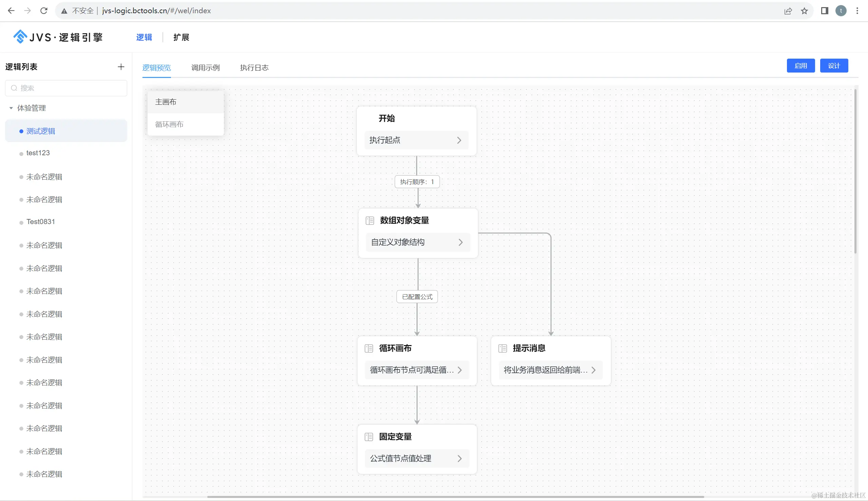Click the plus icon to add logic
The height and width of the screenshot is (501, 868).
[x=121, y=67]
